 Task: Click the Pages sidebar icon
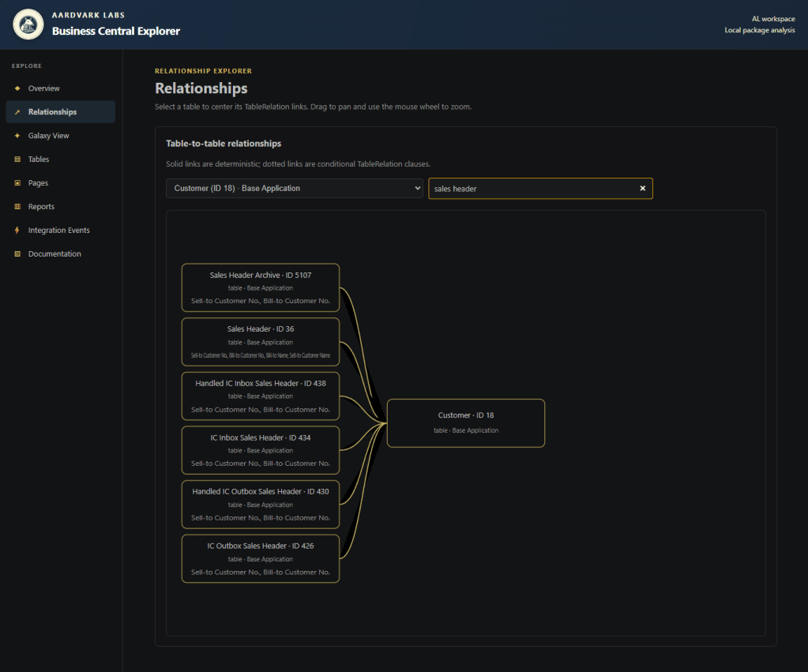pos(17,183)
